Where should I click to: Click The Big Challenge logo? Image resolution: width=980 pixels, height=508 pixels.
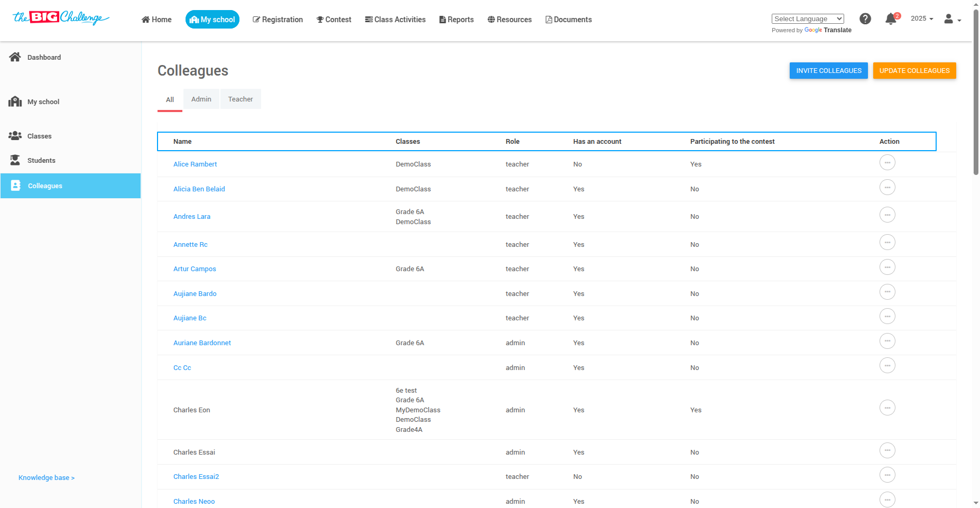[61, 18]
